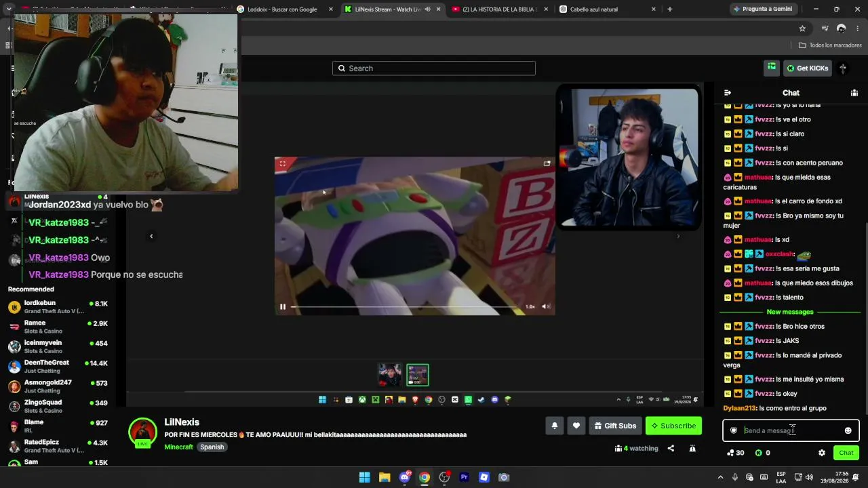The height and width of the screenshot is (488, 868).
Task: Click the Spanish language tag
Action: pos(212,447)
